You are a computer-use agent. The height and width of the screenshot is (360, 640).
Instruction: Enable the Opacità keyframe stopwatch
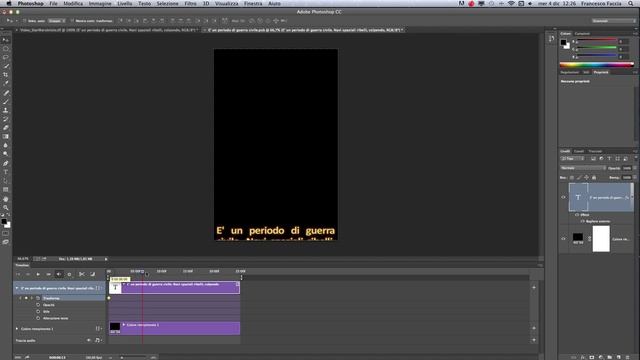pos(38,305)
